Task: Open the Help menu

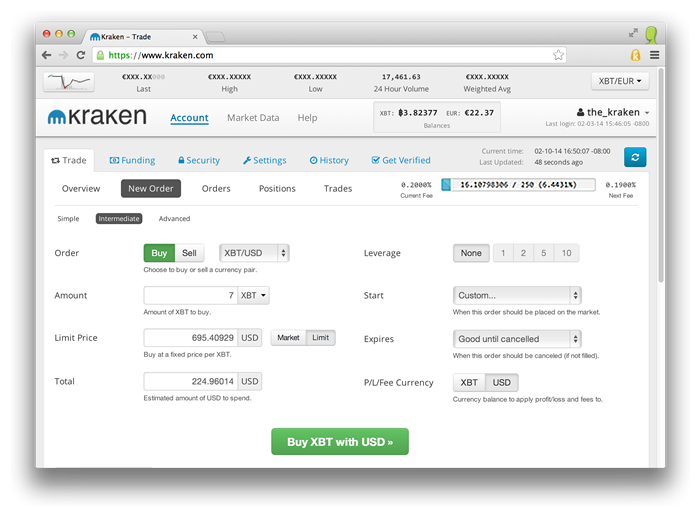Action: [x=307, y=118]
